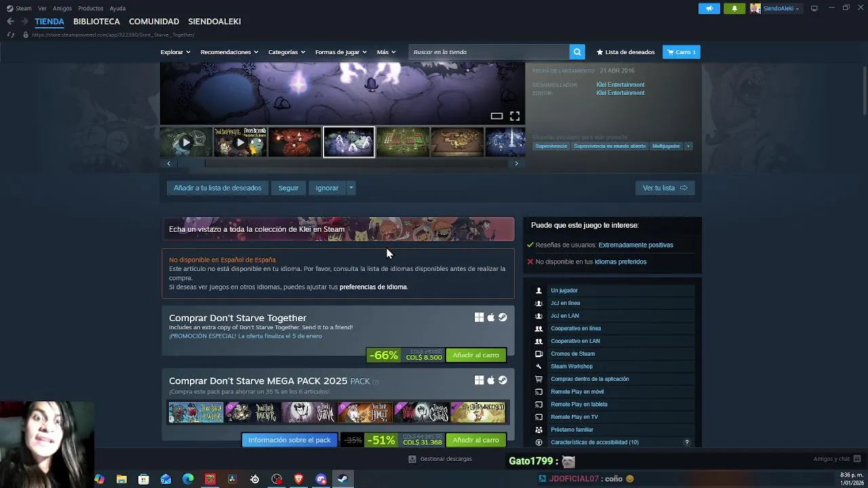Click the thumbnail strip scrollbar handle
This screenshot has height=488, width=868.
coord(191,163)
